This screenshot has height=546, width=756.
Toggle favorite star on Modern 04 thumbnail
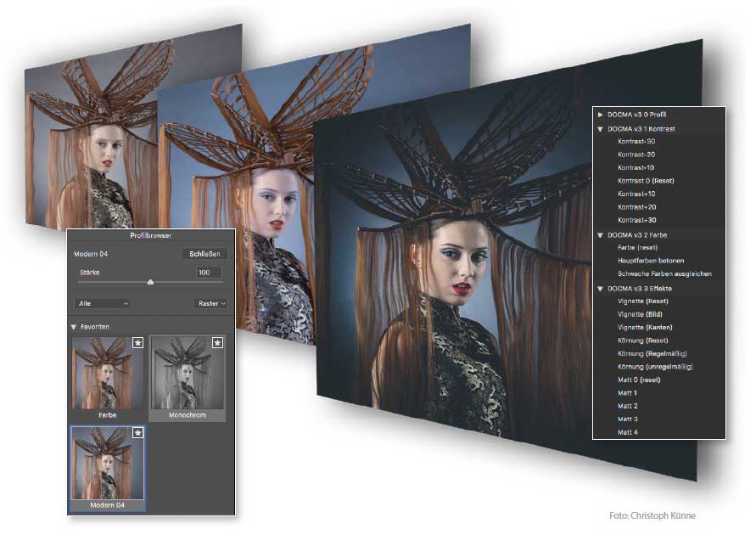pos(137,434)
